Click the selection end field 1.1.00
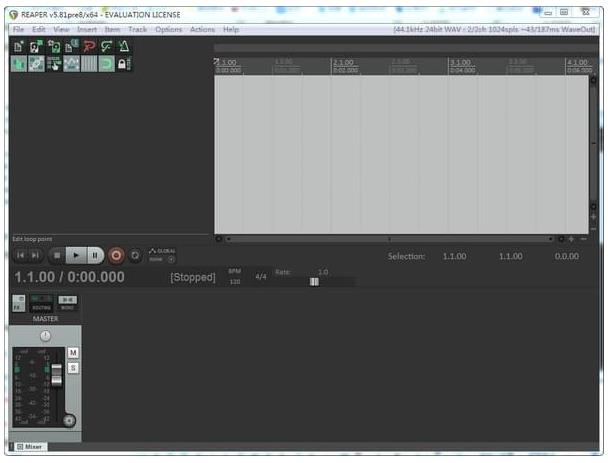608x463 pixels. click(511, 256)
